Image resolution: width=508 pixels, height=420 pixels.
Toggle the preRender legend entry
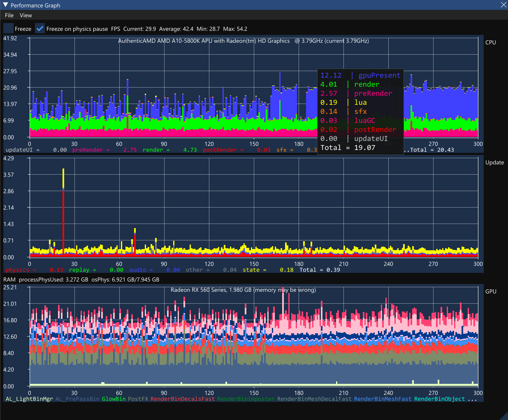88,150
